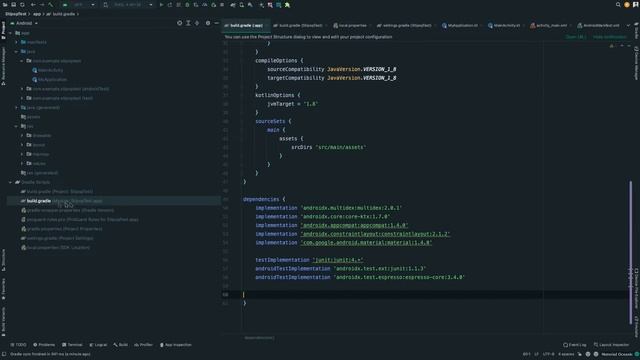Switch to the AndroidManifest.xml editor tab
This screenshot has width=640, height=360.
click(x=598, y=25)
